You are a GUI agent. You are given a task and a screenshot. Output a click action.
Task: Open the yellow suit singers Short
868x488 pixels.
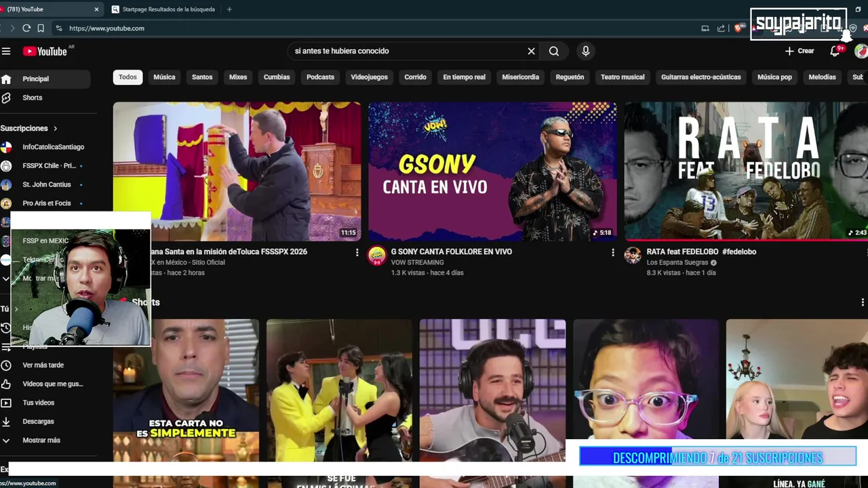coord(339,390)
